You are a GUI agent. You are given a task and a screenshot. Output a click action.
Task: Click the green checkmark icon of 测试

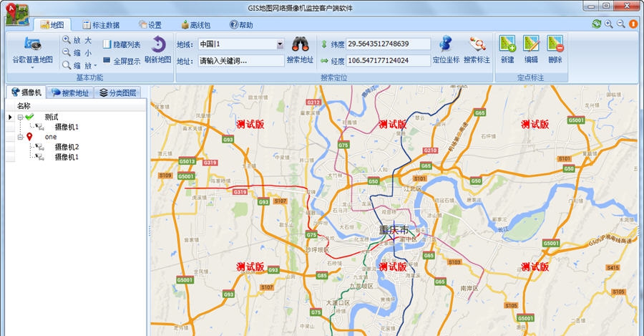29,117
